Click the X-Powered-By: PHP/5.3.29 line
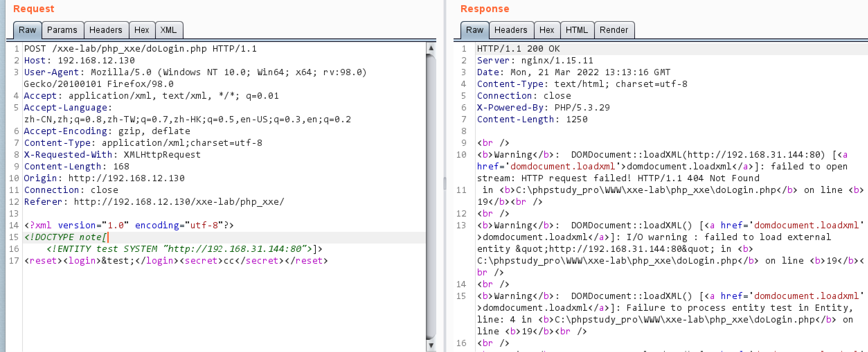Viewport: 868px width, 352px height. click(x=544, y=107)
